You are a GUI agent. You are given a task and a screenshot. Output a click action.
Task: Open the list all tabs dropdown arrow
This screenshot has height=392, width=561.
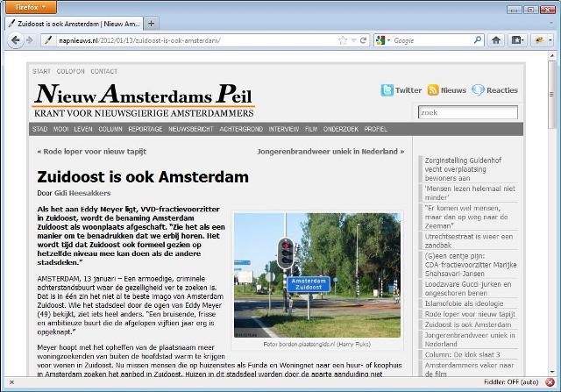[551, 24]
